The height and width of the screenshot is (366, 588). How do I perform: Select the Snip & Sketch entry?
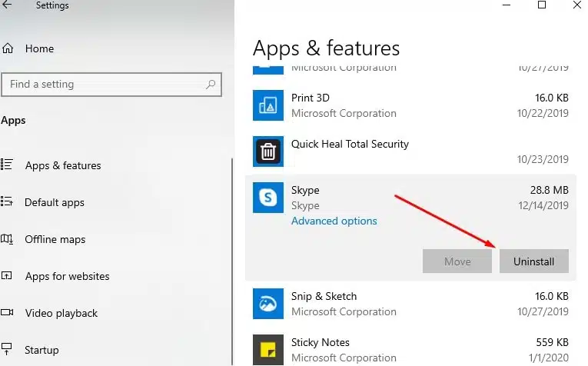click(410, 304)
